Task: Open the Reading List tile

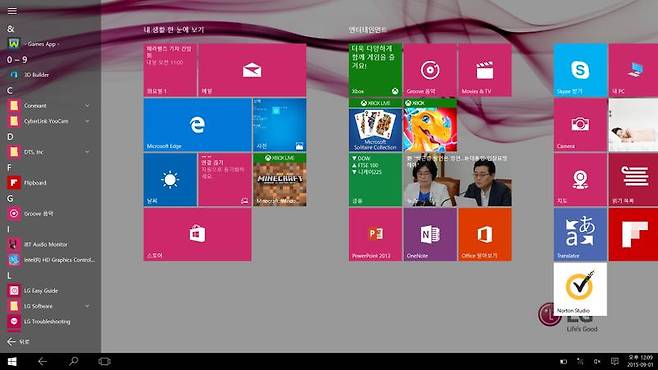Action: point(633,180)
